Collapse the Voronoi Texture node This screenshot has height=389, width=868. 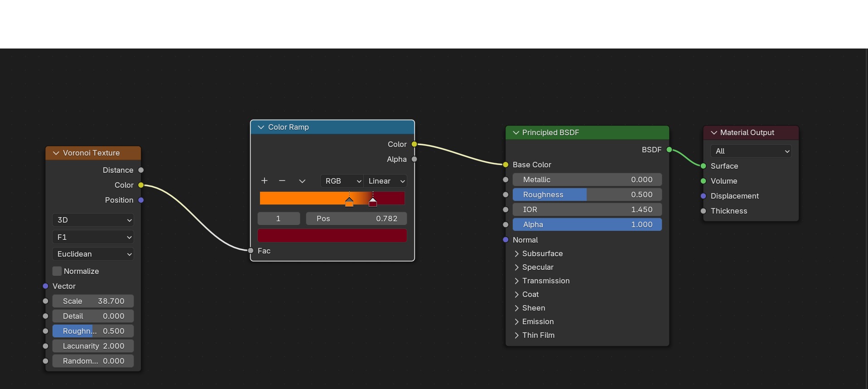pyautogui.click(x=56, y=153)
